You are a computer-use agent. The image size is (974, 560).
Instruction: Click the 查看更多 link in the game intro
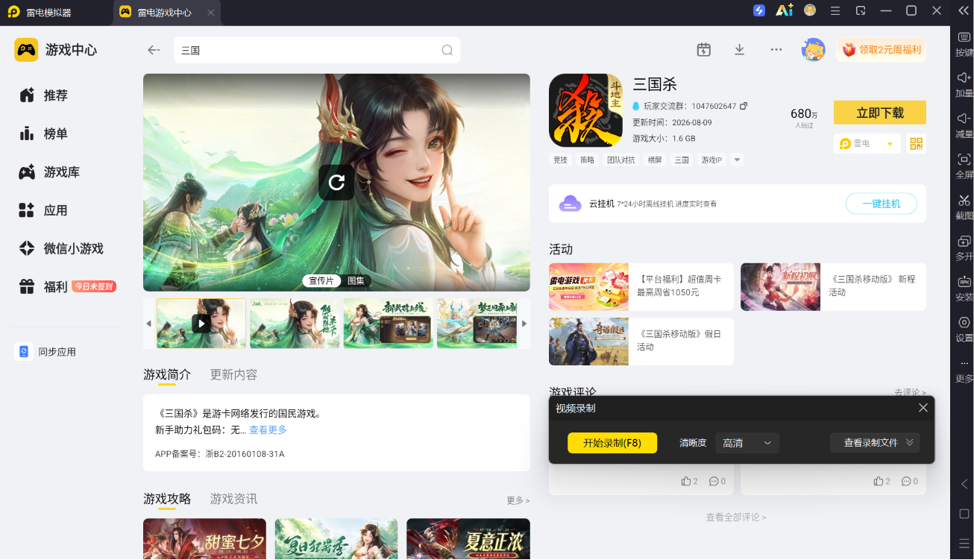(268, 430)
